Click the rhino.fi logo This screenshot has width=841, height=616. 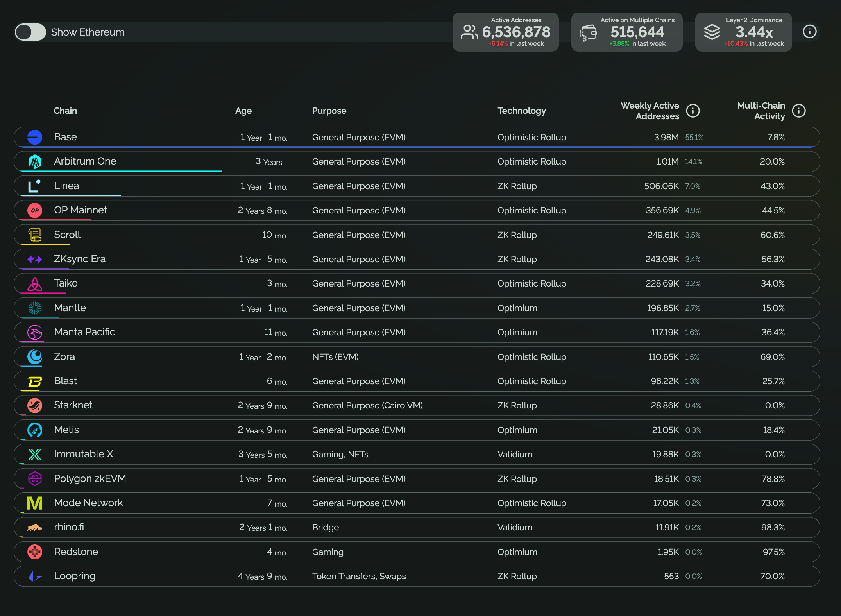[35, 528]
